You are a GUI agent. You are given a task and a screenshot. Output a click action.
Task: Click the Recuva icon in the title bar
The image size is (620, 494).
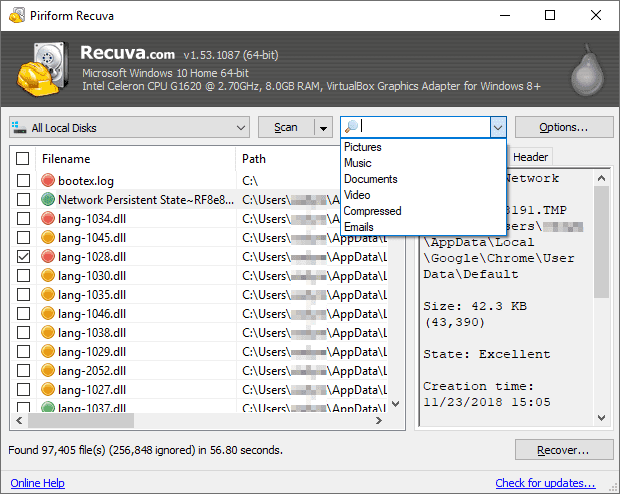(17, 15)
